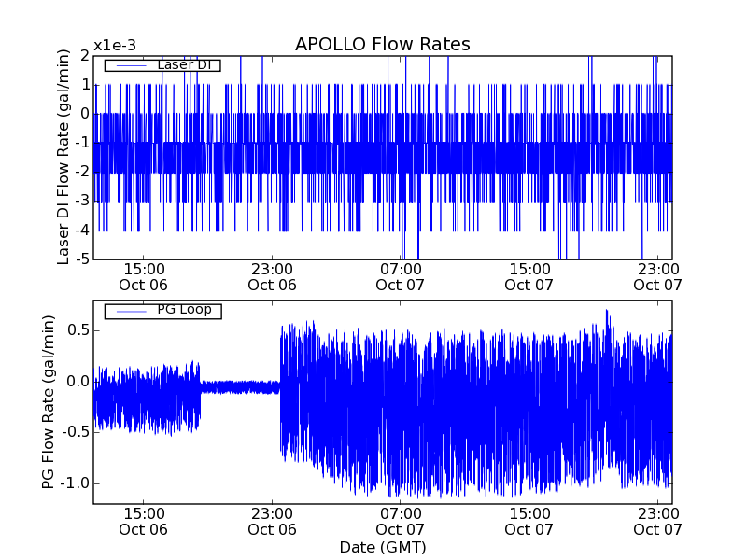Click 15:00 Oct 07 tick under lower plot
Screen dimensions: 747x560
[x=529, y=521]
